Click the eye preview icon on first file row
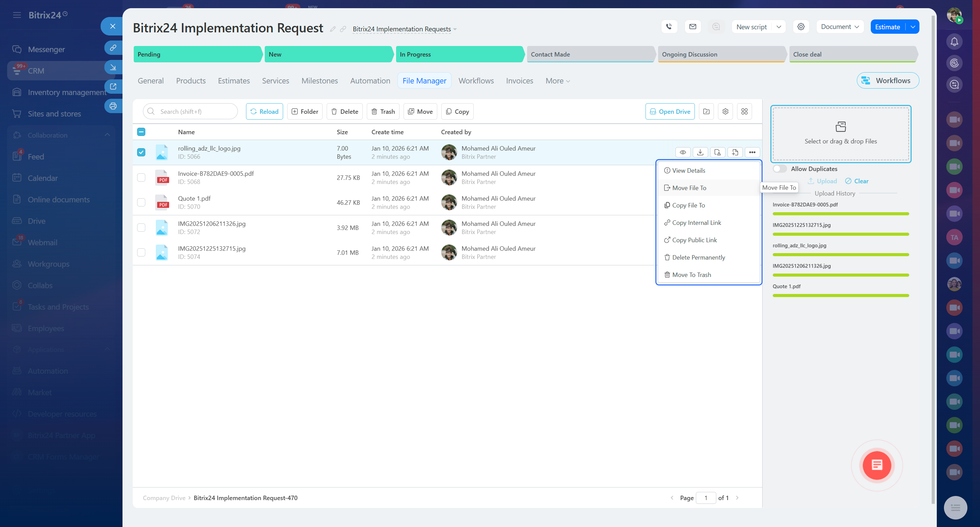The height and width of the screenshot is (527, 980). [x=683, y=152]
